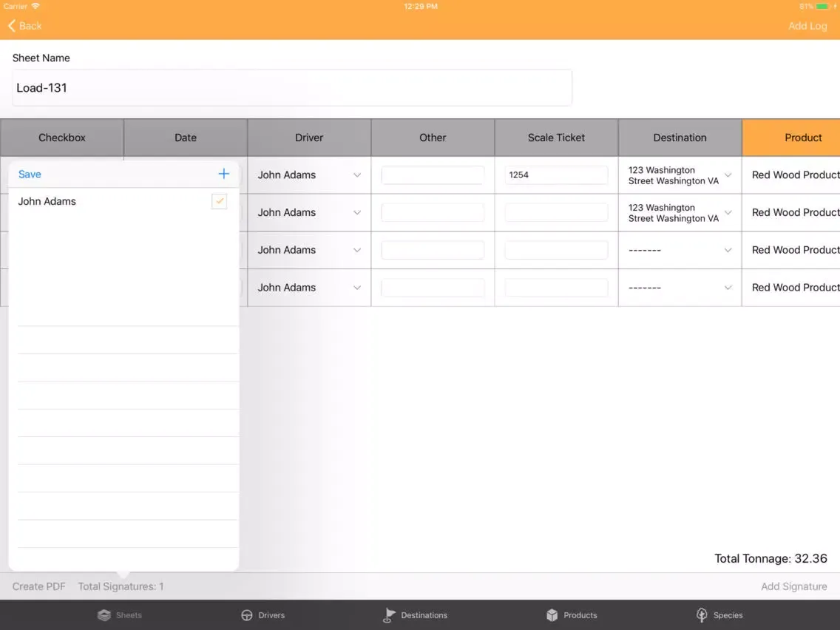This screenshot has width=840, height=630.
Task: Switch to the Drivers tab
Action: coord(263,615)
